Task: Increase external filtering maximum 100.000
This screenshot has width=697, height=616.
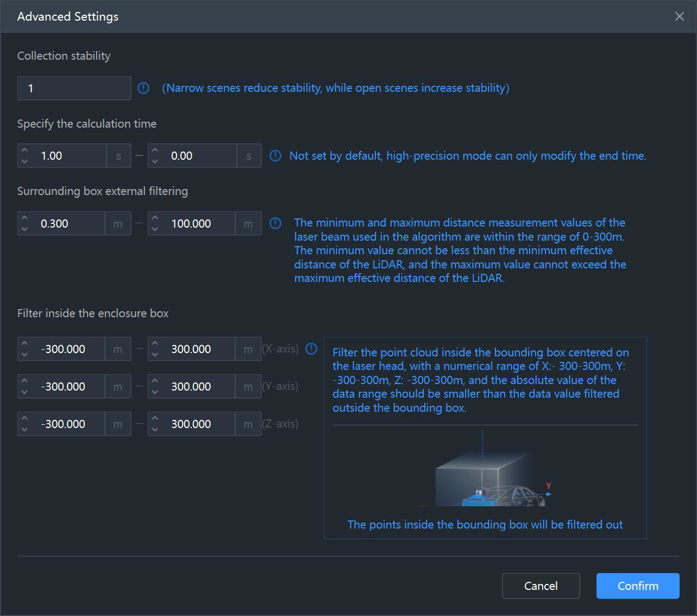Action: tap(155, 218)
